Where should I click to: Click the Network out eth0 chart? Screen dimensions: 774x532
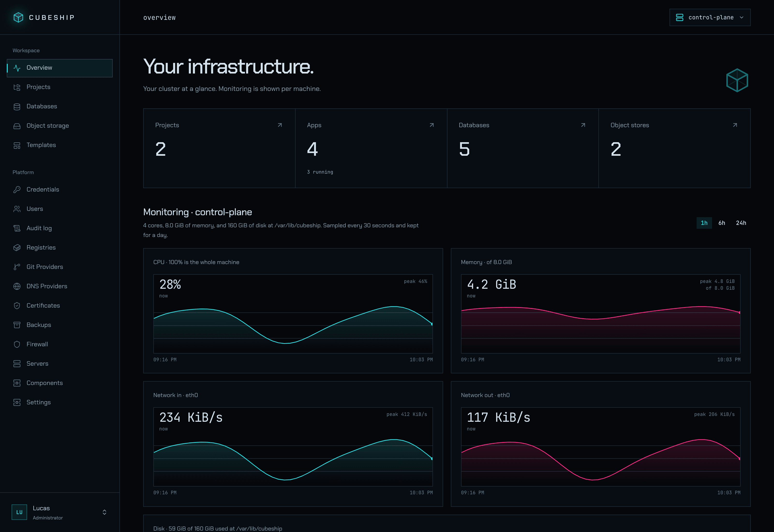[601, 447]
